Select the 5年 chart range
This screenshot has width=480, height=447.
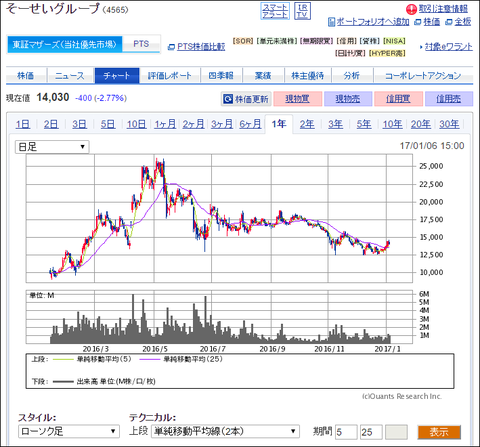tap(364, 124)
